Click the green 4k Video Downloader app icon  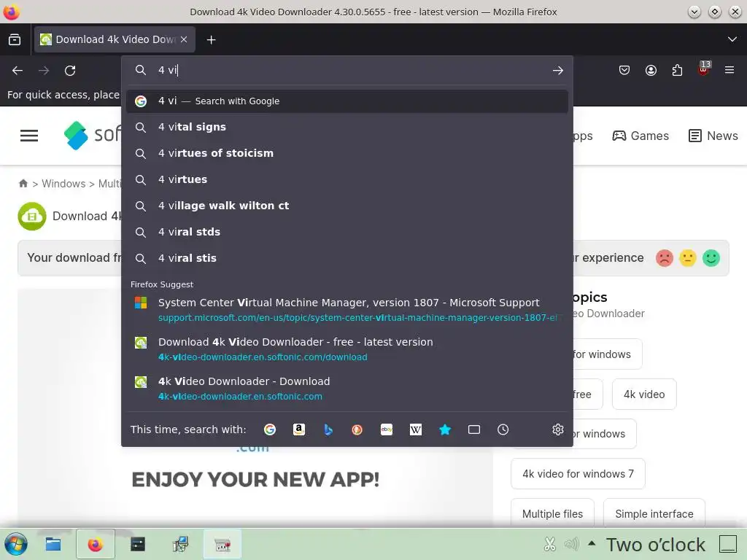coord(32,216)
